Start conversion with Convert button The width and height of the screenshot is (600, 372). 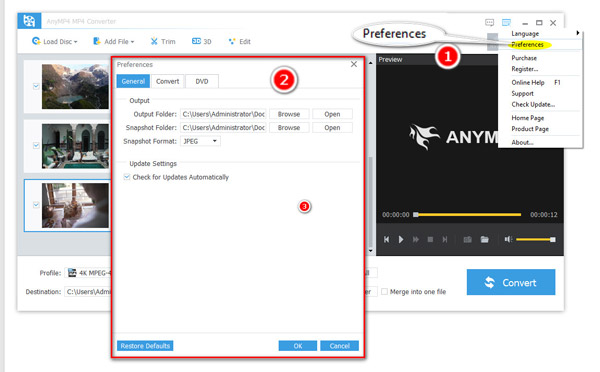click(511, 282)
